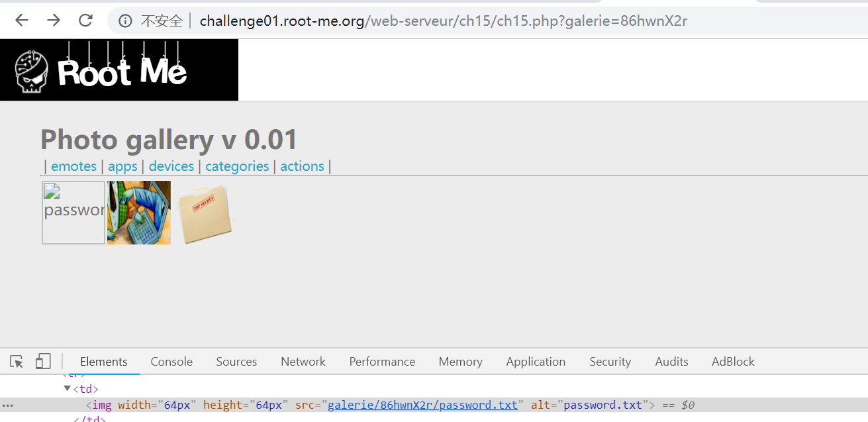This screenshot has height=422, width=868.
Task: Click the URL address bar
Action: coord(444,21)
